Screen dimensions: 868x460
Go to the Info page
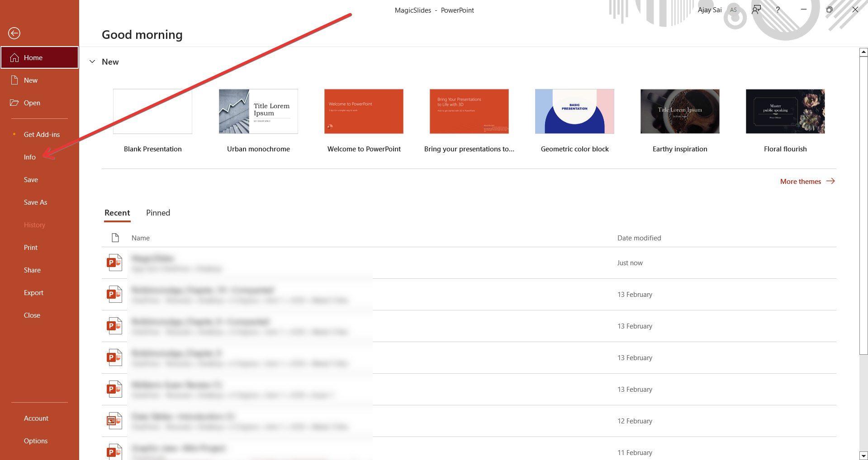click(x=39, y=157)
